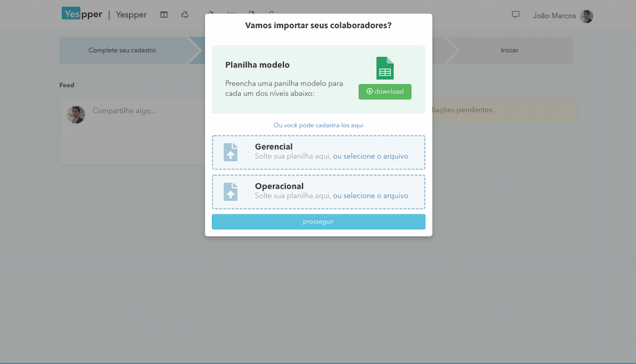Click the green spreadsheet icon in the modal
Screen dimensions: 636x364
point(384,68)
